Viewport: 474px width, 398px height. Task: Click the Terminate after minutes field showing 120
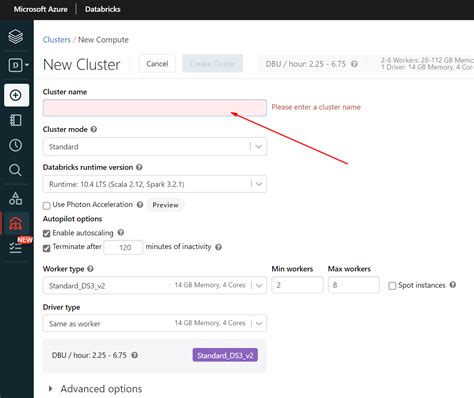[123, 247]
